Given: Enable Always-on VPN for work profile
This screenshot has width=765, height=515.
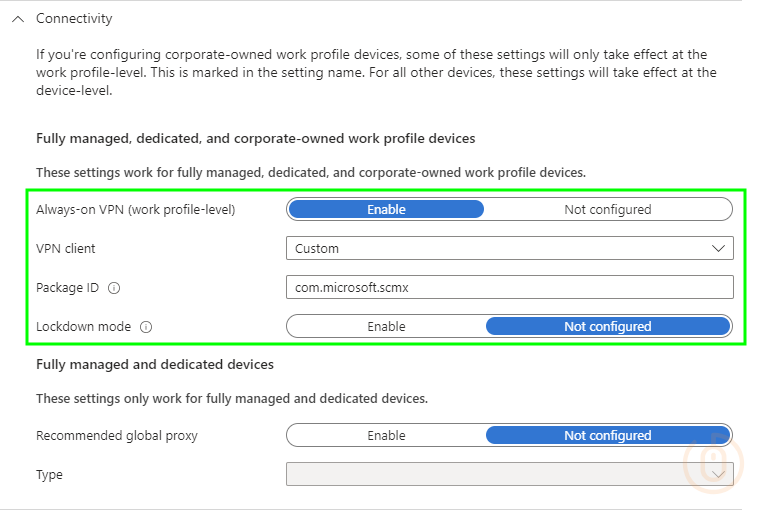Looking at the screenshot, I should [x=386, y=209].
